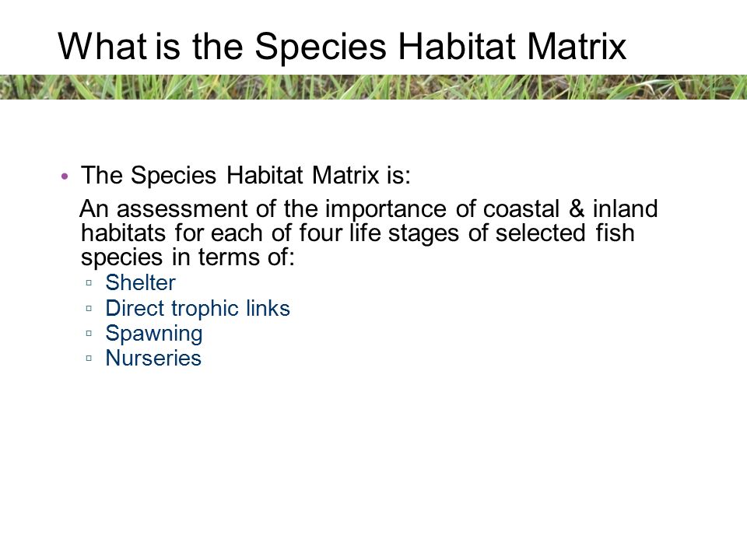This screenshot has width=747, height=560.
Task: Click the square bullet next to Nurseries
Action: point(89,358)
